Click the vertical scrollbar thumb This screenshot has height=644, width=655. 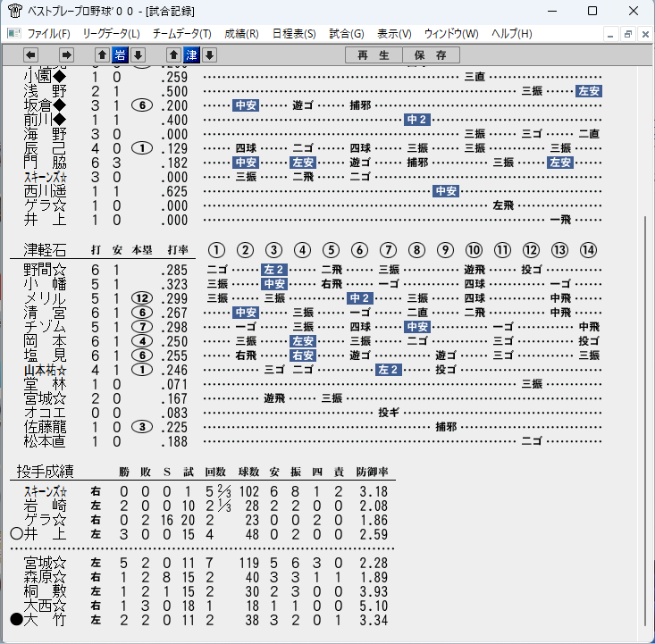[645, 420]
